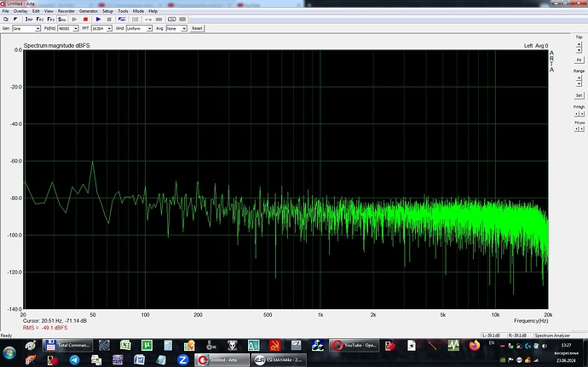588x367 pixels.
Task: Launch Firefox from the taskbar
Action: pyautogui.click(x=475, y=345)
